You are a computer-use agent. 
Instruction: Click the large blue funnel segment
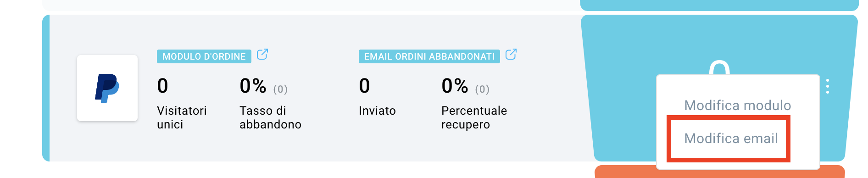pos(619,88)
